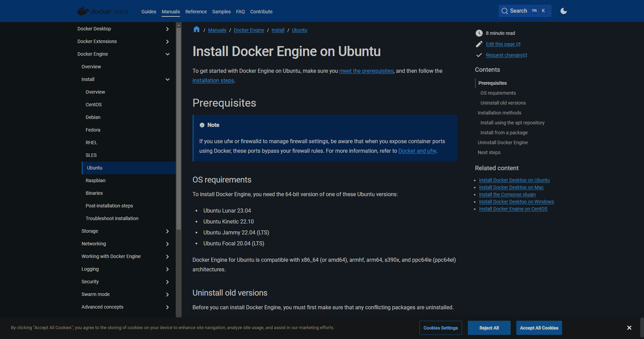The width and height of the screenshot is (644, 339).
Task: Select SLES in the sidebar
Action: (91, 155)
